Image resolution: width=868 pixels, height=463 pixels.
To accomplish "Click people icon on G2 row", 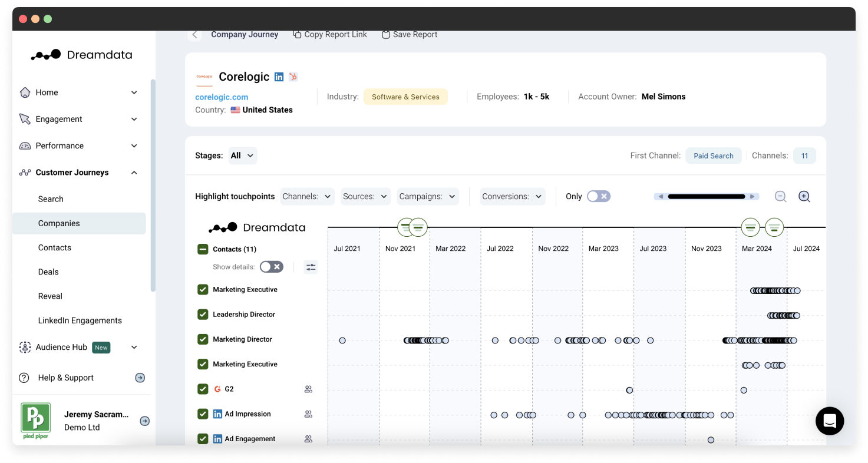I will click(308, 389).
